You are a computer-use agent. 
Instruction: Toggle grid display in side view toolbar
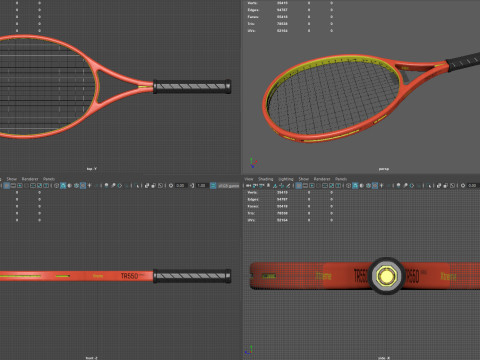(x=299, y=185)
